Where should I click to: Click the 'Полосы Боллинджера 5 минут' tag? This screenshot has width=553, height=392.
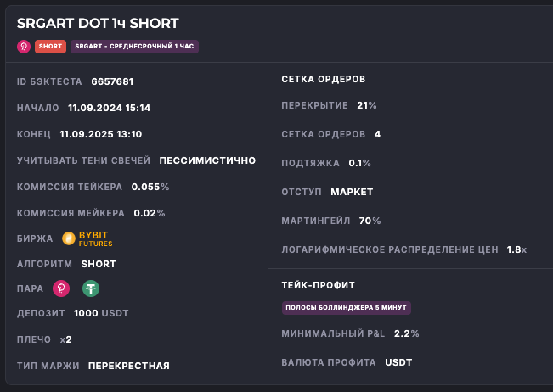pos(347,307)
